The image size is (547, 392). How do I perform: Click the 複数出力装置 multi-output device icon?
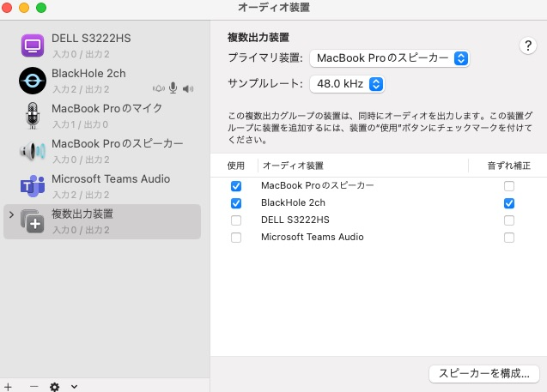(33, 221)
